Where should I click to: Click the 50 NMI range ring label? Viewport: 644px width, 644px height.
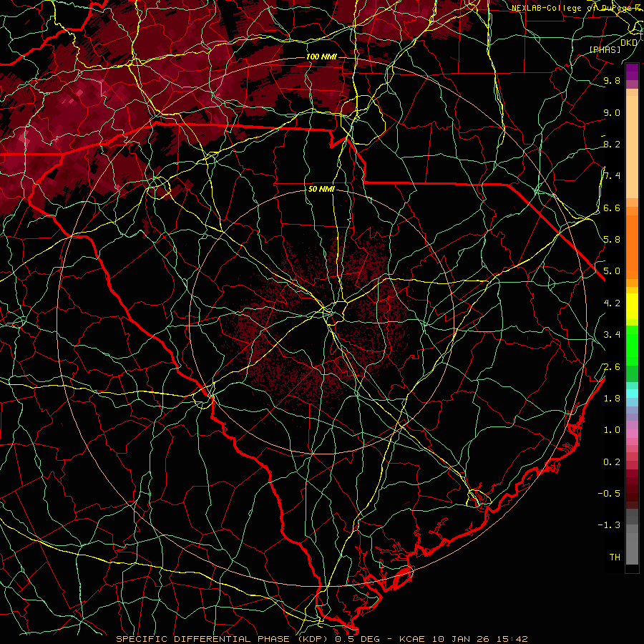click(x=321, y=190)
